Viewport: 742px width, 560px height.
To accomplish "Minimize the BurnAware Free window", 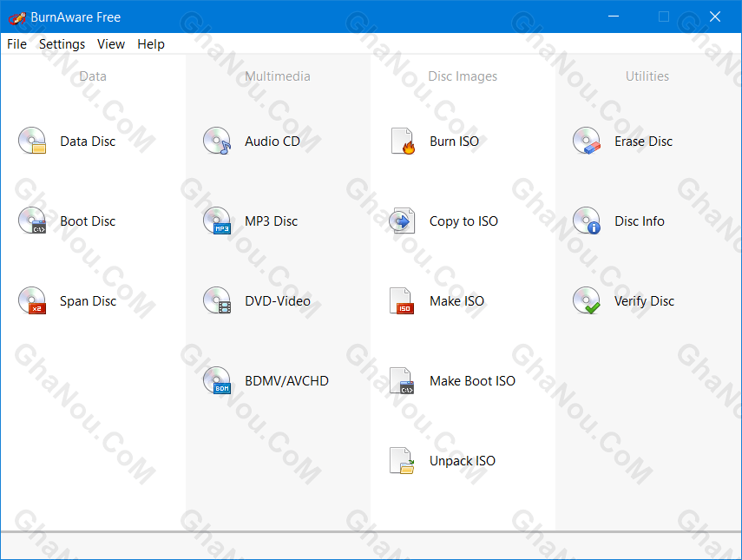I will point(614,16).
